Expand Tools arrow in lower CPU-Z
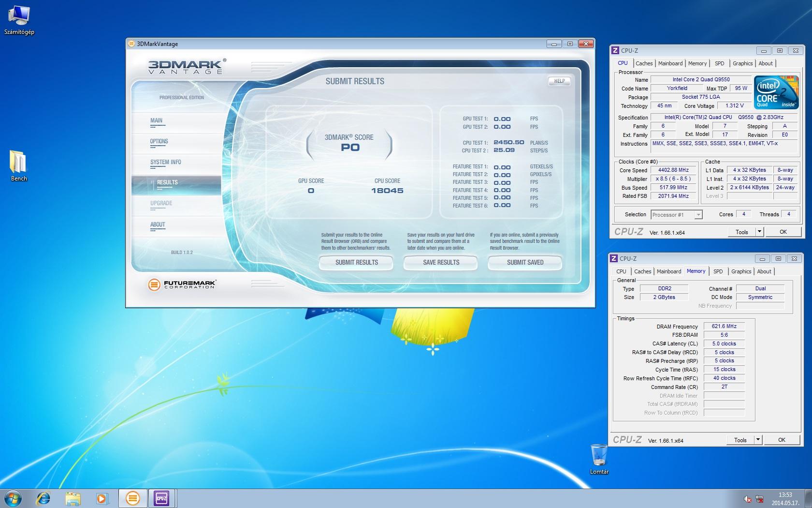 point(758,440)
